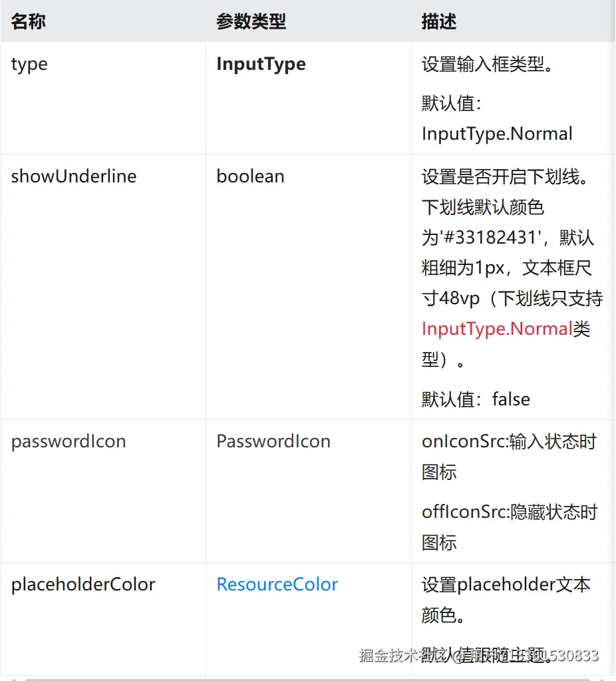Image resolution: width=616 pixels, height=681 pixels.
Task: Select the type name cell
Action: (30, 64)
